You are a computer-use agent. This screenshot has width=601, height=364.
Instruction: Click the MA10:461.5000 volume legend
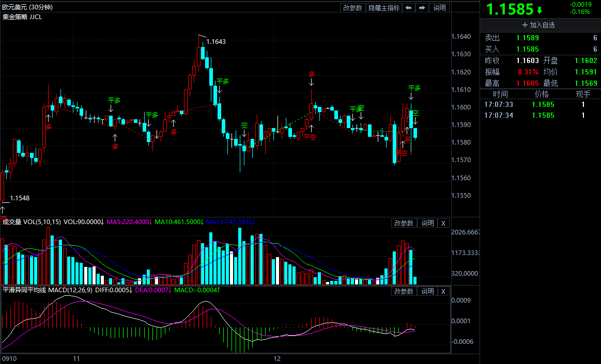click(x=179, y=222)
